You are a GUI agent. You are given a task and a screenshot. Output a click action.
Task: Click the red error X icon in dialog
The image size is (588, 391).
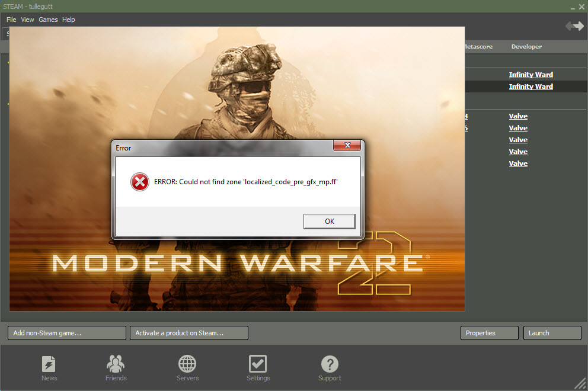tap(139, 182)
